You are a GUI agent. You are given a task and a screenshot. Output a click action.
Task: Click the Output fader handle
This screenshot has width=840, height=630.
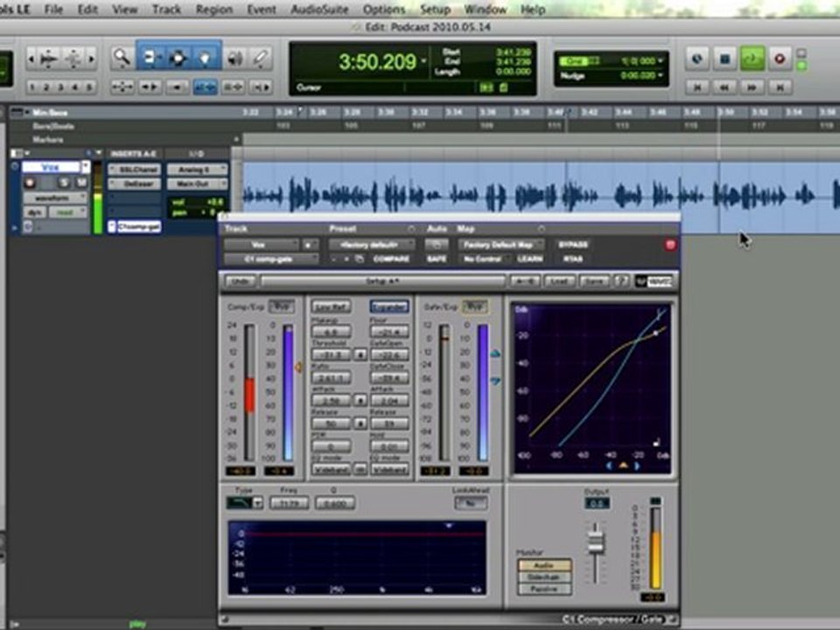[596, 542]
